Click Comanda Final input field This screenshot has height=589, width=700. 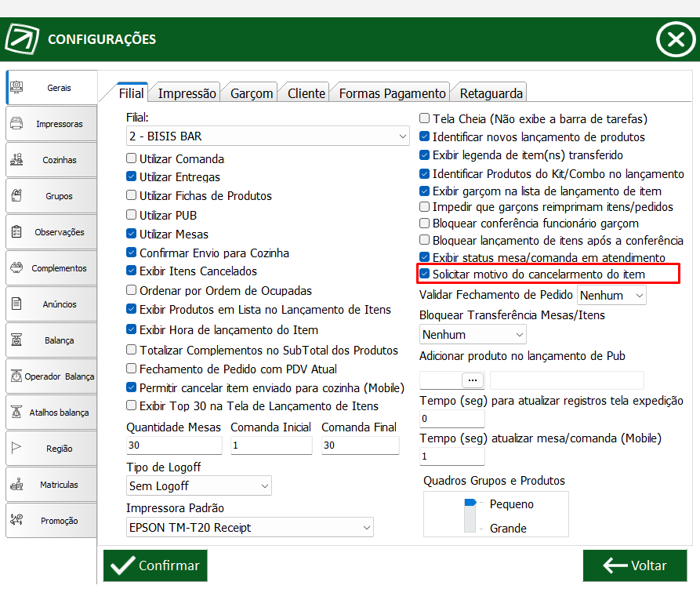click(361, 445)
